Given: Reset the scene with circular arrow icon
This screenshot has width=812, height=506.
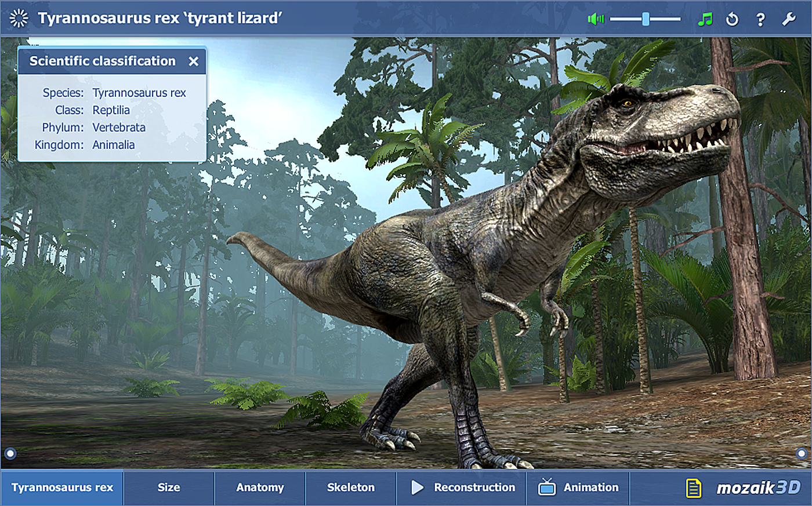Looking at the screenshot, I should pos(733,19).
